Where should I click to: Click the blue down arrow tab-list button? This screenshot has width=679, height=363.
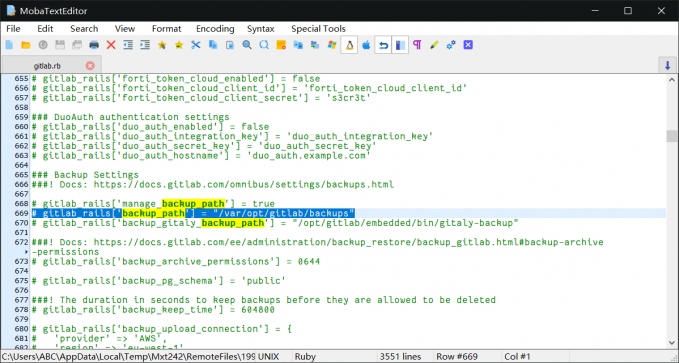click(x=667, y=65)
